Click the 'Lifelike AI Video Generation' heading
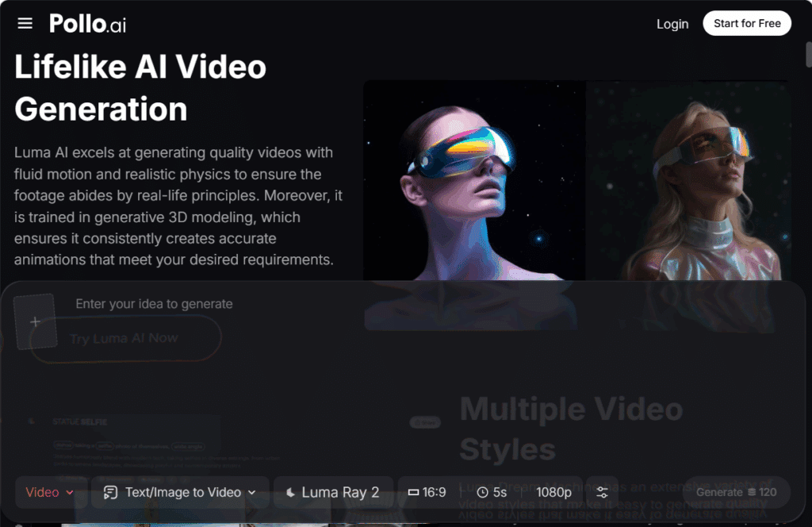The width and height of the screenshot is (812, 527). pos(140,88)
